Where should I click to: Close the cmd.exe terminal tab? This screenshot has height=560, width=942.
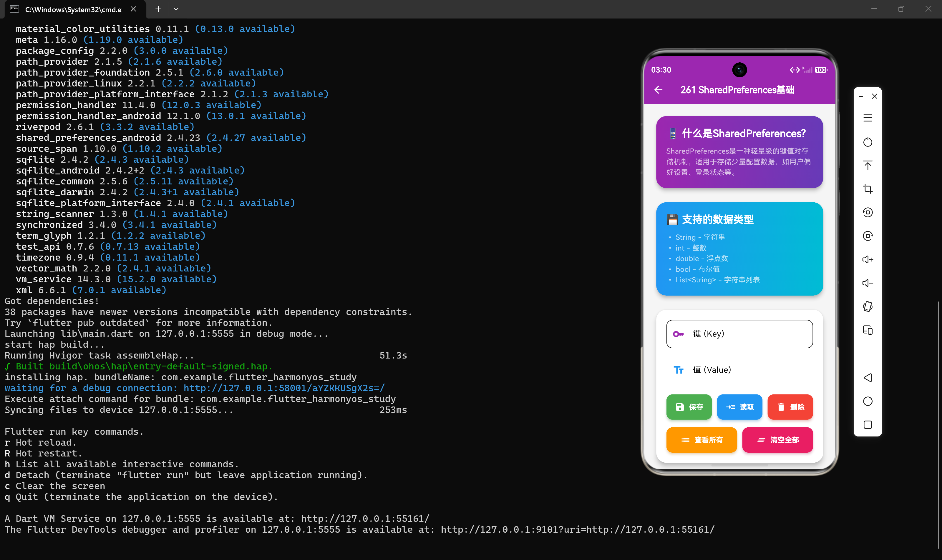(x=133, y=9)
